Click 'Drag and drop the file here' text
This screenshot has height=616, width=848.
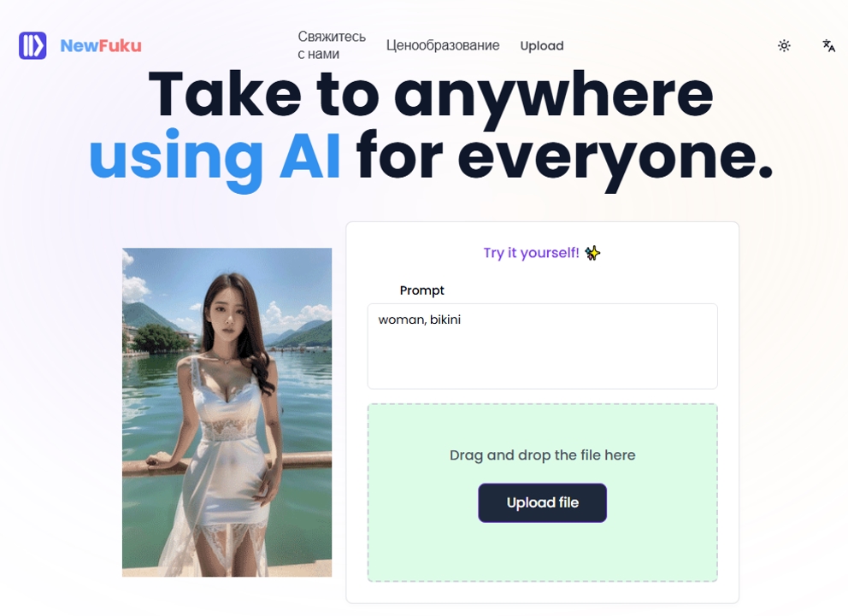(542, 455)
